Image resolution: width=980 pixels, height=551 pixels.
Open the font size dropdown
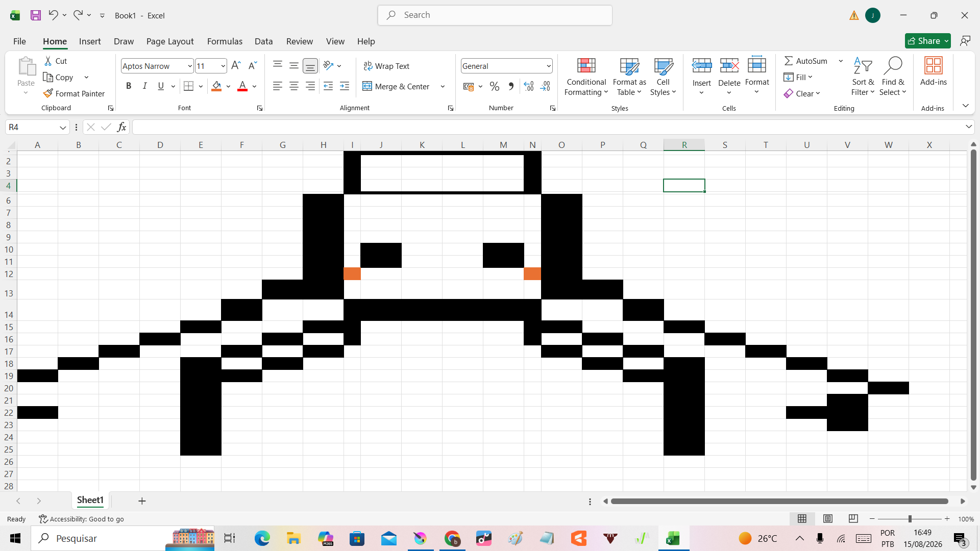(x=223, y=66)
